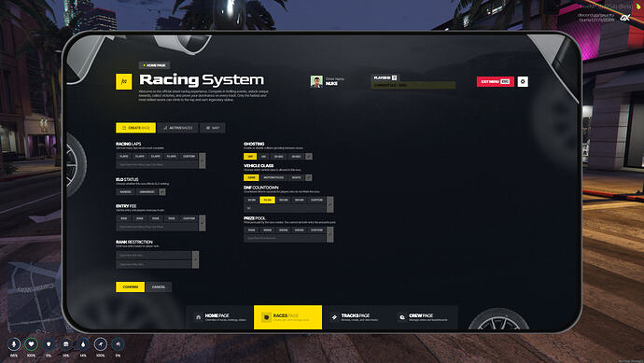The height and width of the screenshot is (363, 644).
Task: Go to Tracks Page in bottom navigation
Action: coord(356,317)
